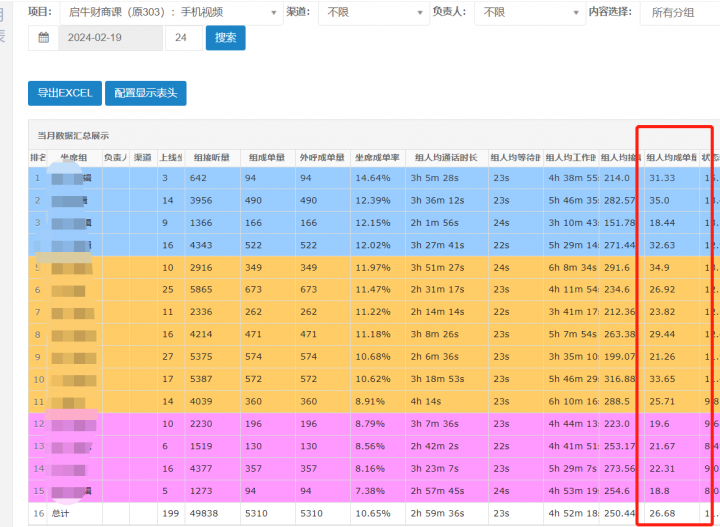The image size is (720, 527).
Task: Click the date field showing 2024-02-19
Action: coord(110,38)
